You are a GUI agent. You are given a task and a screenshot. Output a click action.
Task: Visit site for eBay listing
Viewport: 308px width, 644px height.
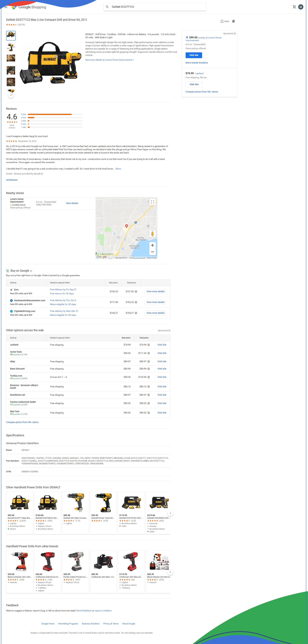[x=162, y=361]
